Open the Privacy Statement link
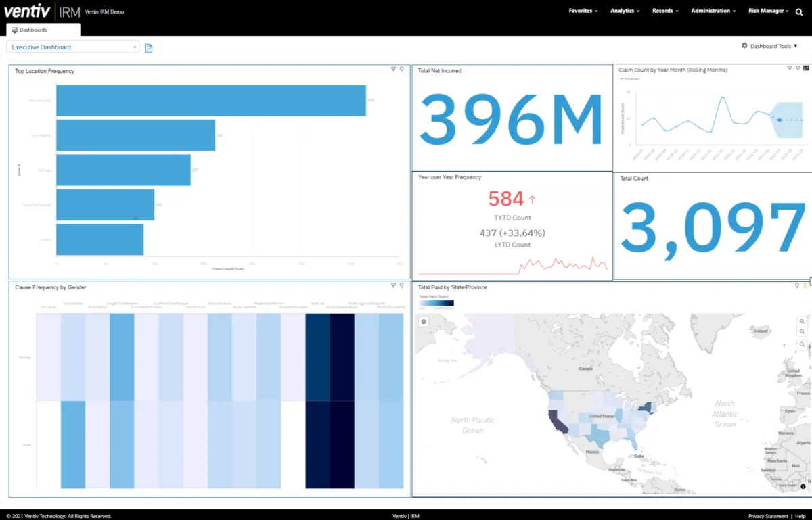Viewport: 812px width, 520px height. point(768,516)
